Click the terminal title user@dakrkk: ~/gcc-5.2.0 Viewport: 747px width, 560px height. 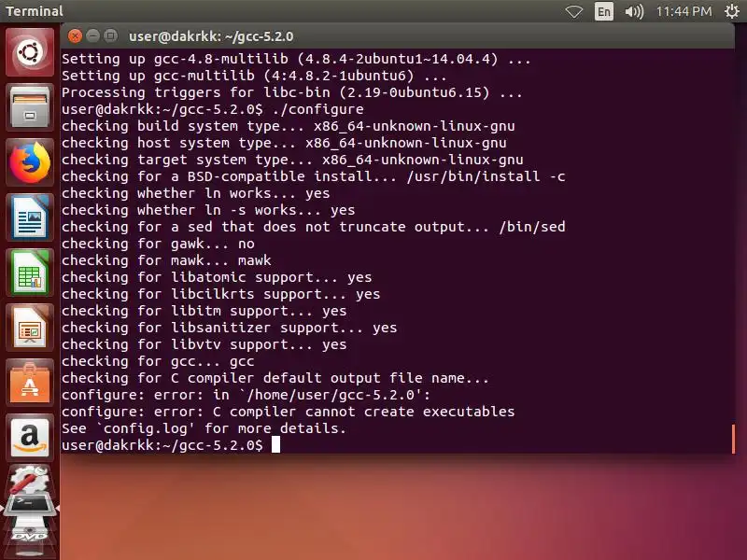point(211,36)
